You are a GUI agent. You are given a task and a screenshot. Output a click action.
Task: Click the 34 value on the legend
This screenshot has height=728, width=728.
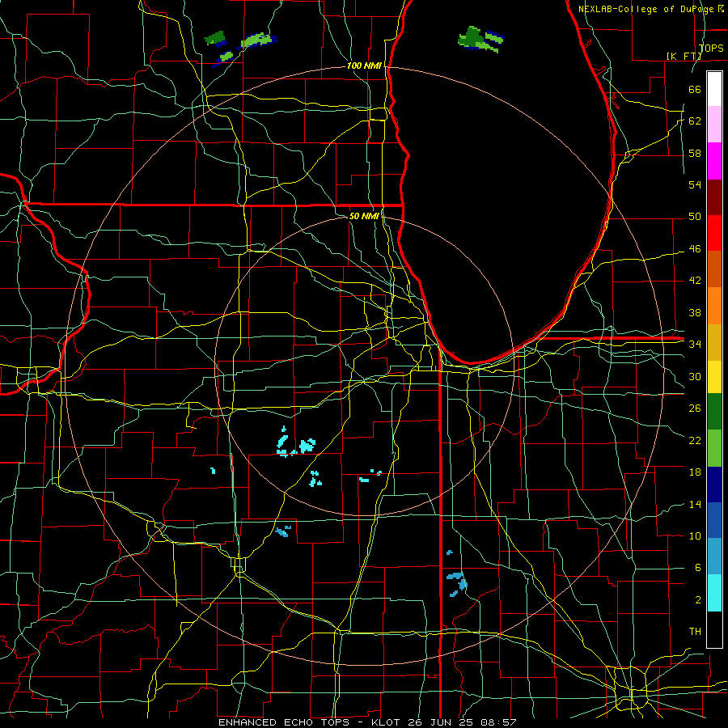click(x=695, y=344)
